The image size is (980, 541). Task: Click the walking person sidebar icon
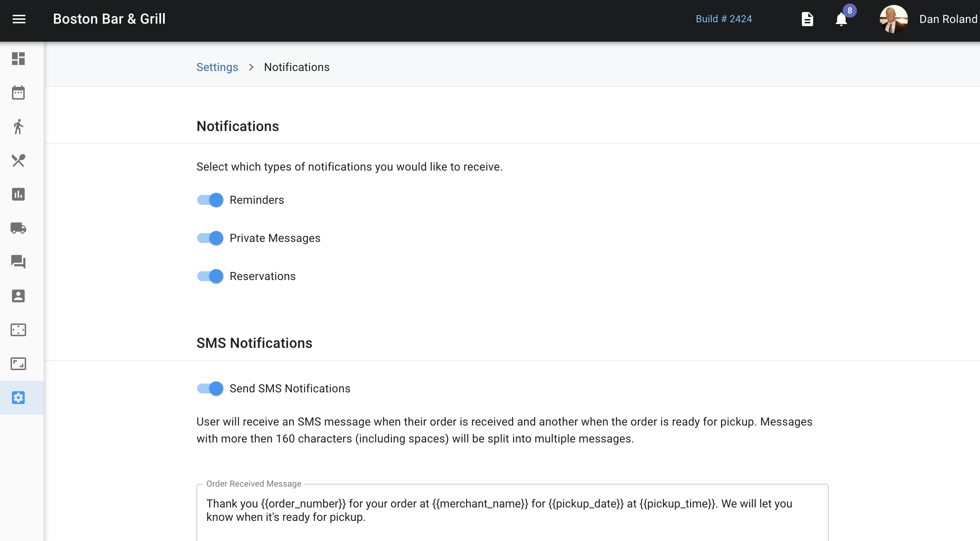18,126
